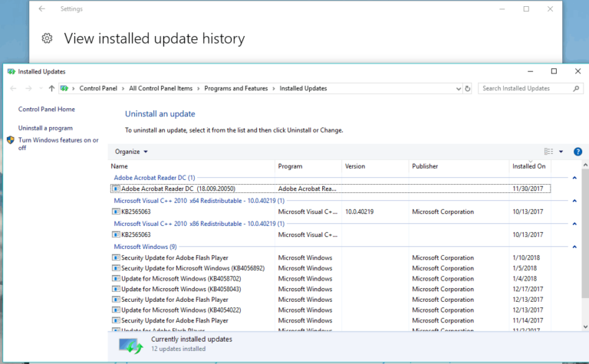Collapse the Microsoft Windows group
The width and height of the screenshot is (589, 364).
[574, 247]
